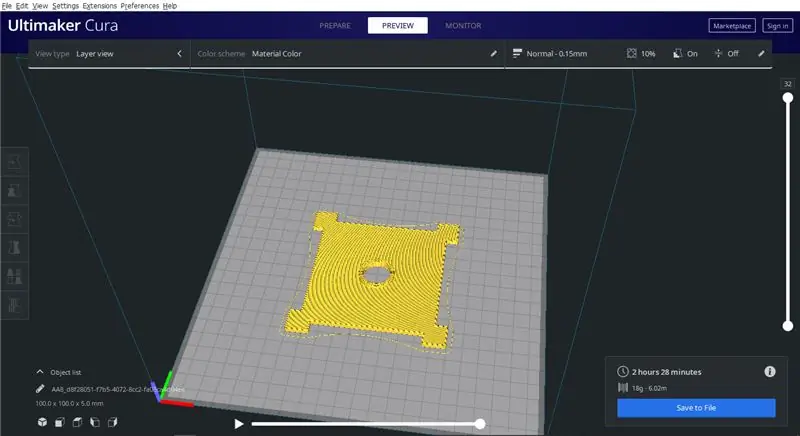Viewport: 800px width, 436px height.
Task: Collapse the Object list panel
Action: (40, 372)
